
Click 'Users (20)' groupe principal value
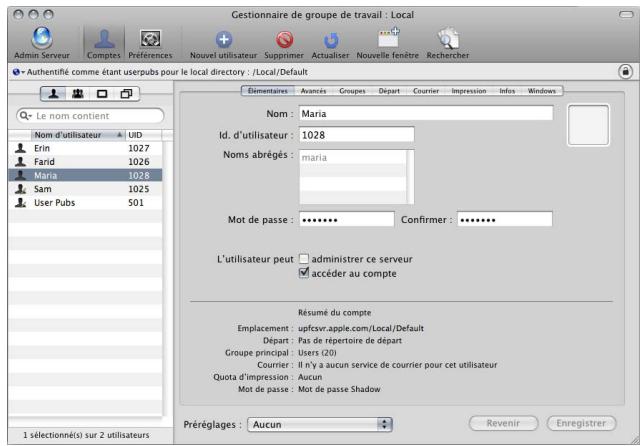pos(317,353)
